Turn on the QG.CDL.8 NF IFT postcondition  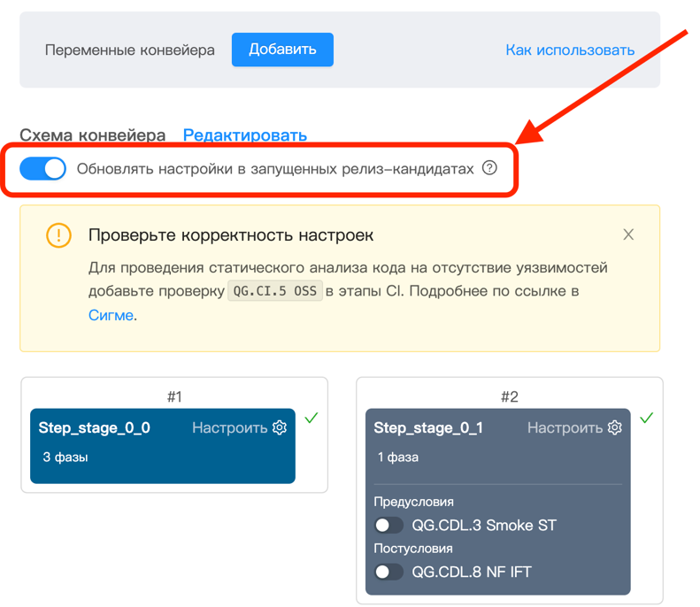(388, 572)
